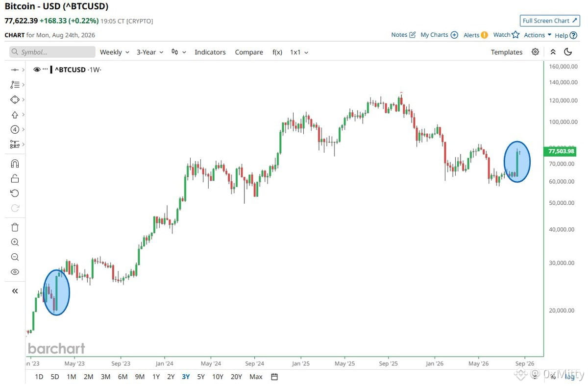Image resolution: width=588 pixels, height=386 pixels.
Task: Click the zoom out magnifier
Action: pyautogui.click(x=15, y=257)
